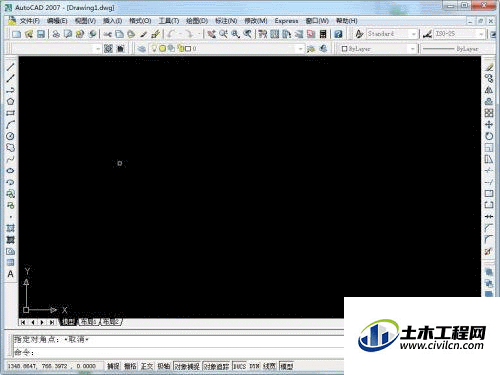
Task: Toggle 栅格 grid display in status bar
Action: [x=130, y=366]
